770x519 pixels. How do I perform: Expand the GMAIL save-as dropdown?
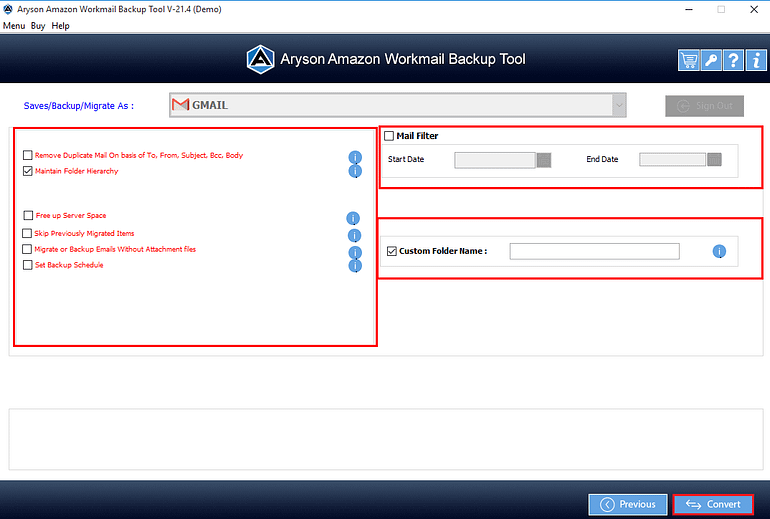pos(620,105)
